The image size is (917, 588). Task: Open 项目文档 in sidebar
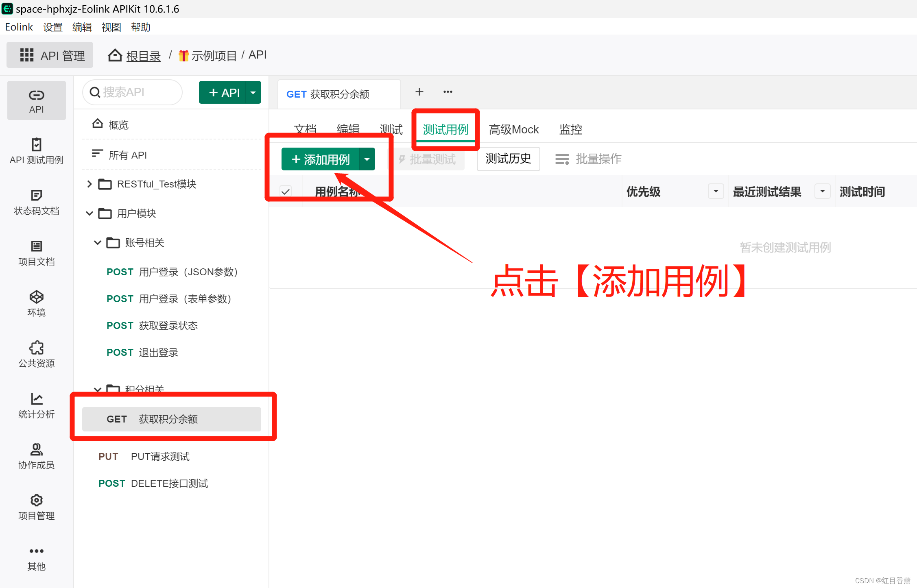(x=36, y=253)
